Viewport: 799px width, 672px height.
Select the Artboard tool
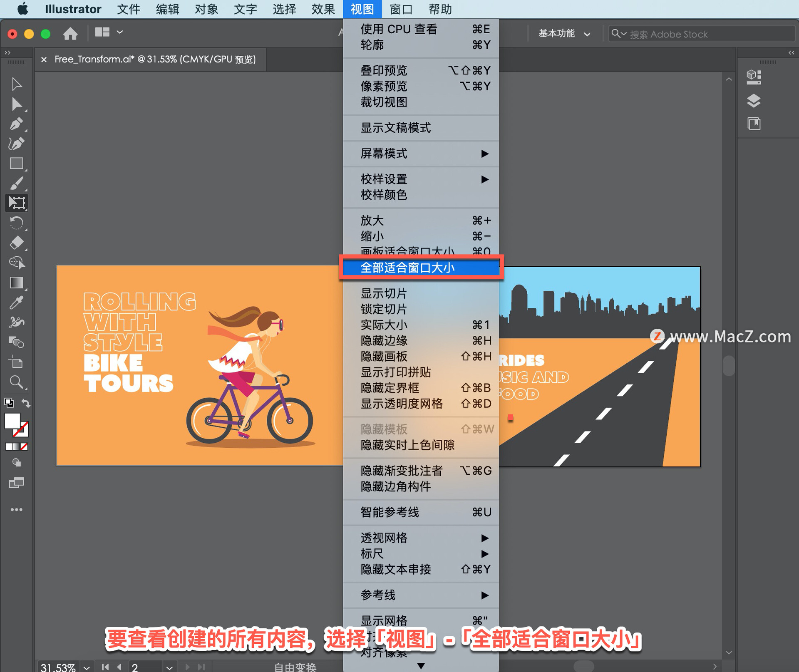tap(17, 362)
